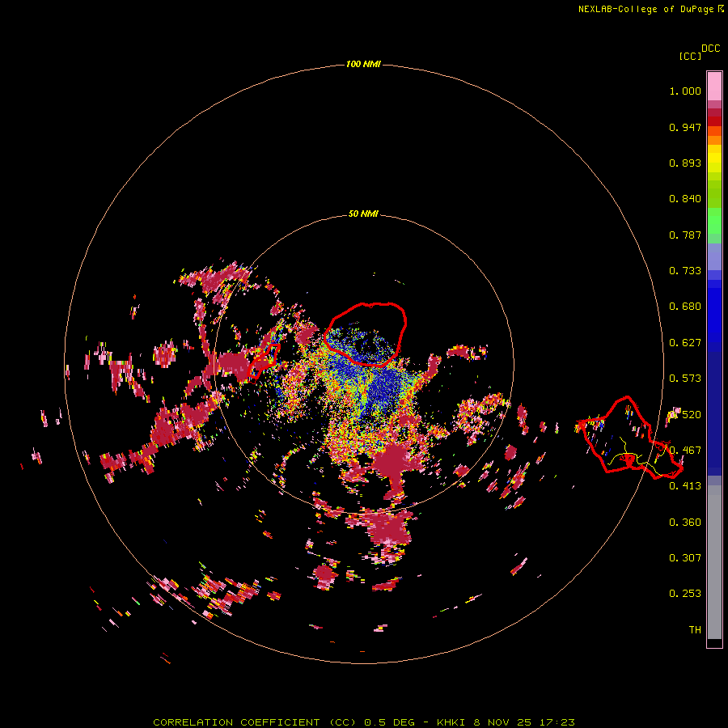
Task: Click the 0.840 scale value
Action: click(685, 199)
